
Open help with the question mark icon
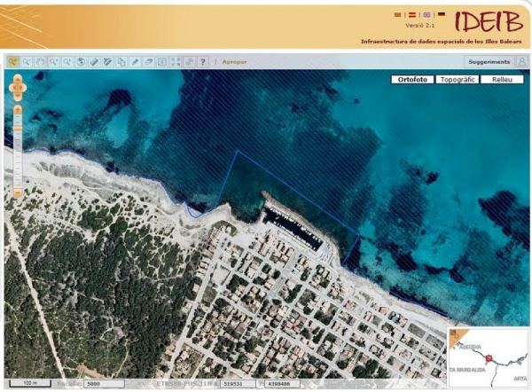coord(203,62)
